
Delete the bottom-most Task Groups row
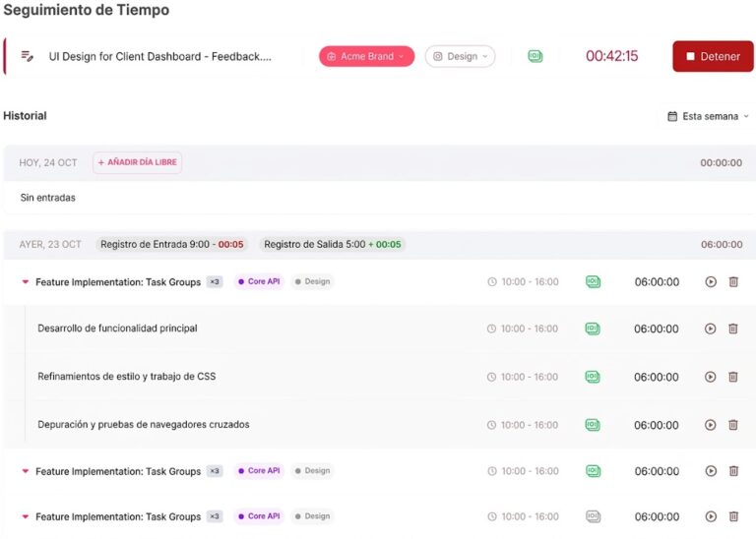click(x=733, y=516)
